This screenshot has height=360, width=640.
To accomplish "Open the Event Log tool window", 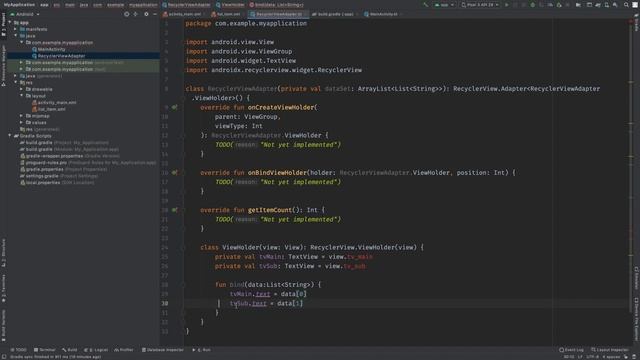I will pos(571,350).
